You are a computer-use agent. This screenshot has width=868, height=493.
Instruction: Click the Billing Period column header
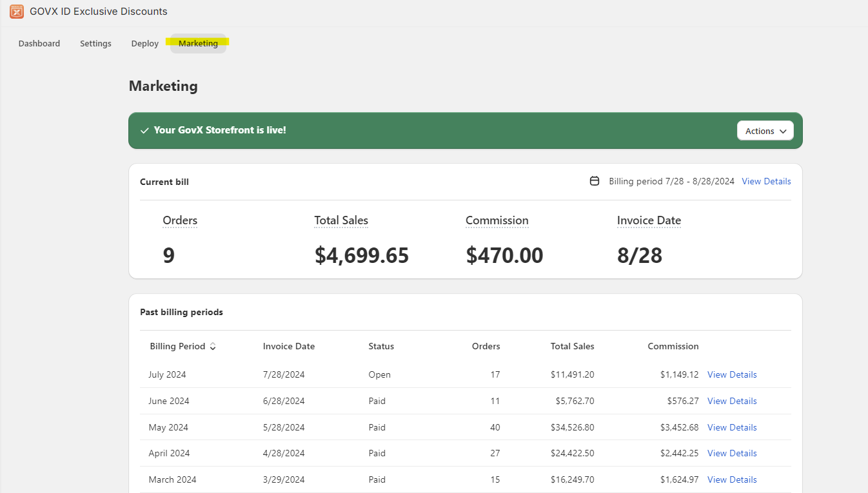pyautogui.click(x=177, y=347)
